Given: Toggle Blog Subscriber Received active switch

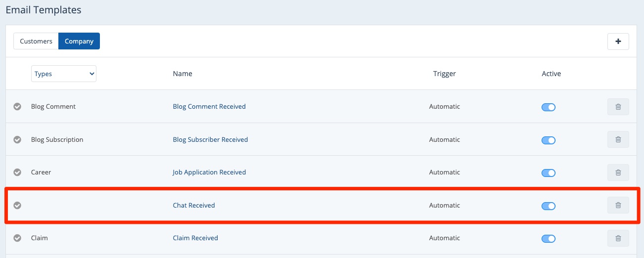Looking at the screenshot, I should point(549,140).
